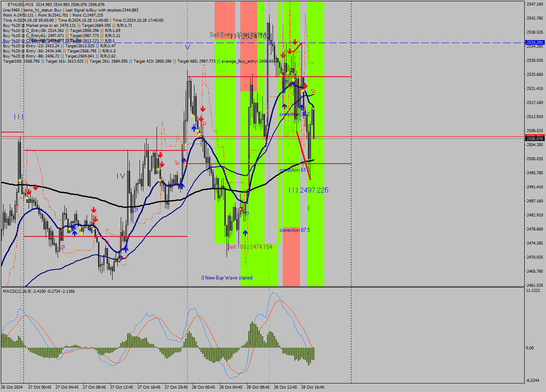546x392 pixels.
Task: Click the 2547.160 price axis label
Action: pyautogui.click(x=535, y=4)
